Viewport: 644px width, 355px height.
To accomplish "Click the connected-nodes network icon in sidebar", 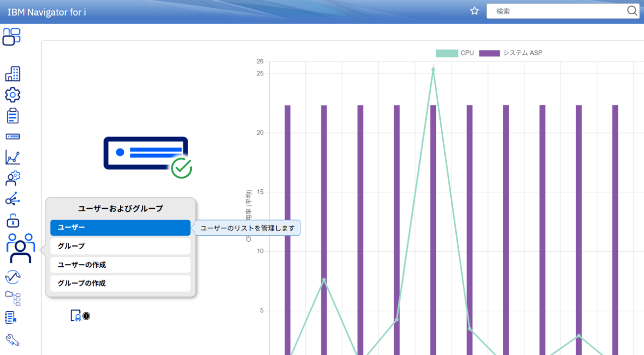I will tap(13, 199).
